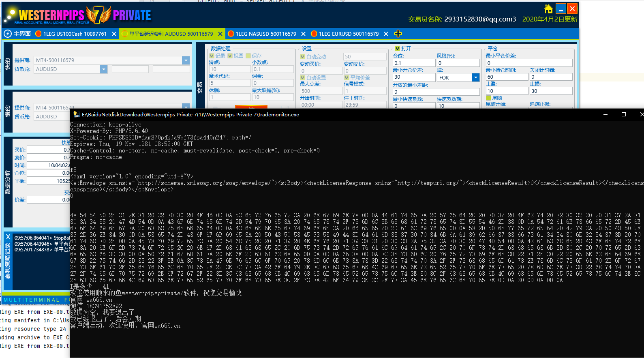The height and width of the screenshot is (358, 644).
Task: Switch to the 1LEG NASUSD 500116579 tab
Action: click(265, 34)
